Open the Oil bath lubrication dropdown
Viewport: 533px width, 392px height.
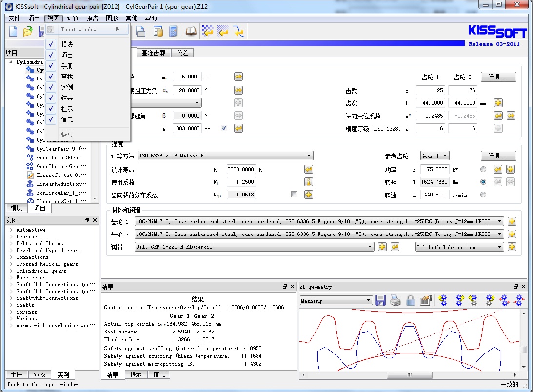(459, 247)
